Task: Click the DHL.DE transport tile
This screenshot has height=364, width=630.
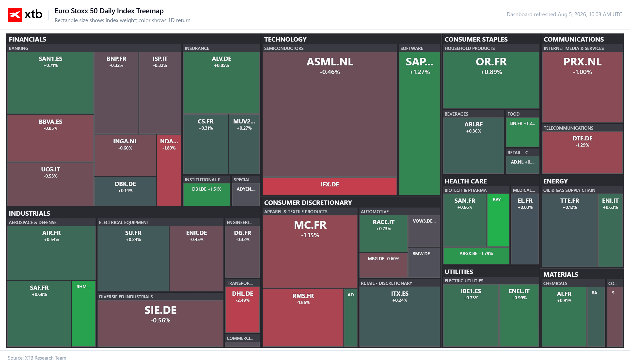Action: [x=242, y=309]
